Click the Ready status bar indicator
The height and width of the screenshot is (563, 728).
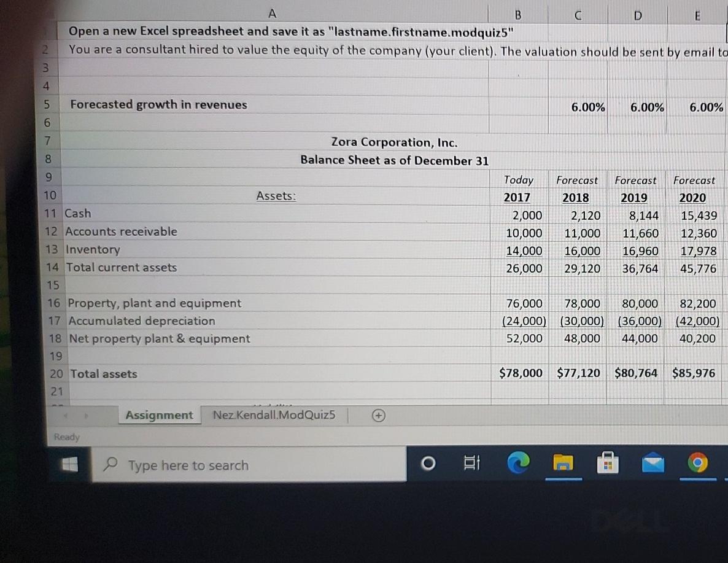(x=66, y=437)
